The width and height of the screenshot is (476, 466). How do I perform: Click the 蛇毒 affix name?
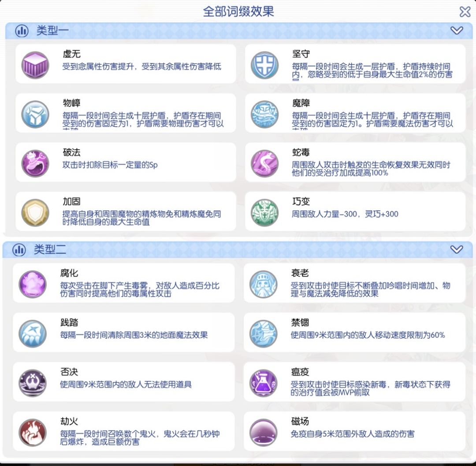(x=301, y=152)
